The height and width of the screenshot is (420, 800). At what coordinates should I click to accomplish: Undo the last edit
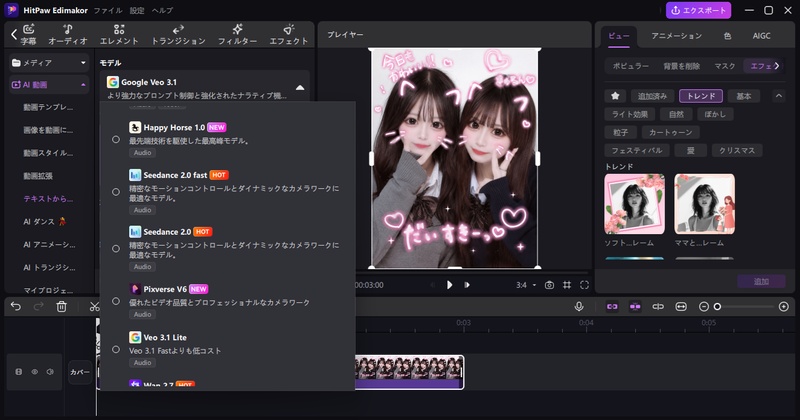coord(16,306)
